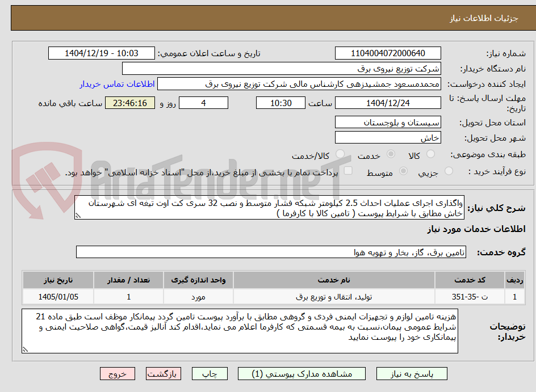Click the جزئیات اطلاعات نیاز header title
The height and width of the screenshot is (392, 536).
click(x=484, y=18)
